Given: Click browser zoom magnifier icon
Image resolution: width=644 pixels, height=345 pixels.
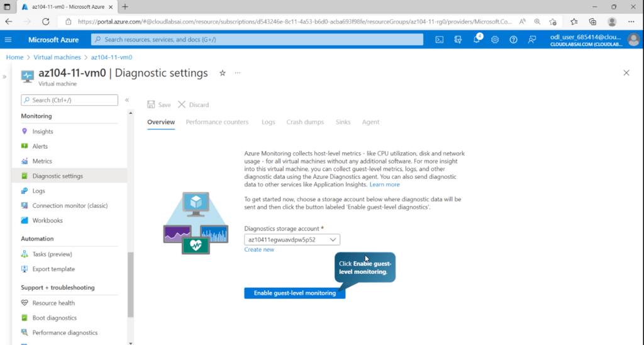Looking at the screenshot, I should (537, 22).
